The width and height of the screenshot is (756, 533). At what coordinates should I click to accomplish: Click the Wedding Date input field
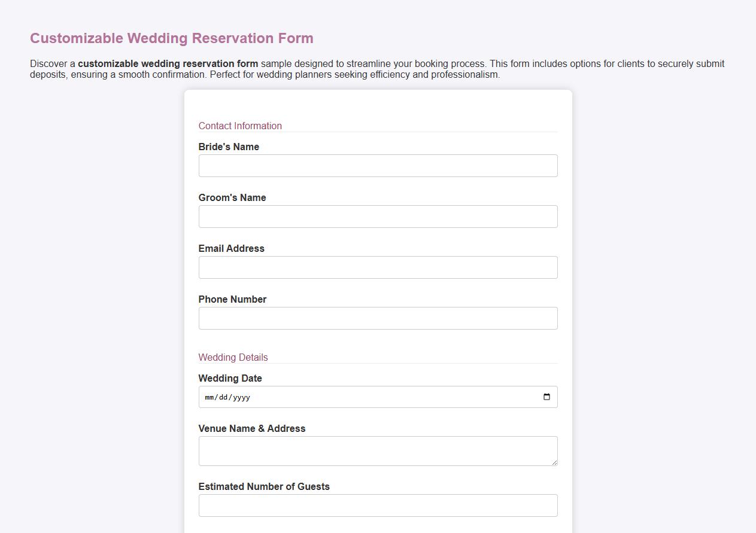pyautogui.click(x=359, y=397)
